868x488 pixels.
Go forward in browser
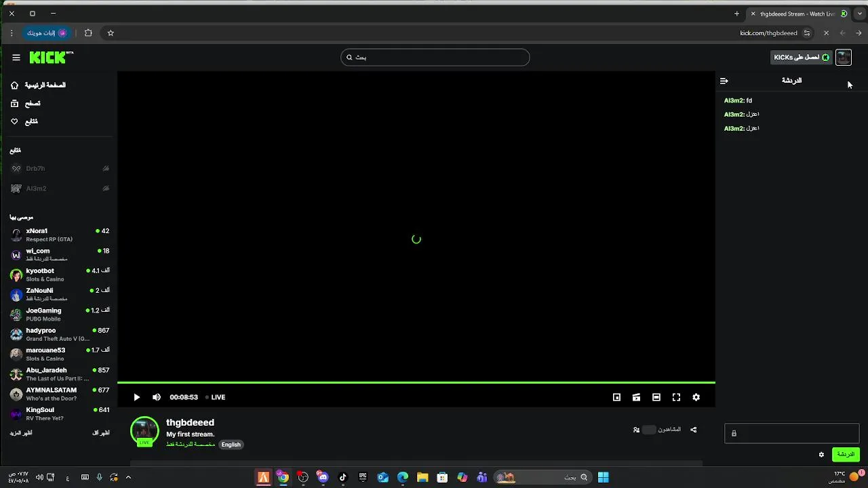(842, 33)
